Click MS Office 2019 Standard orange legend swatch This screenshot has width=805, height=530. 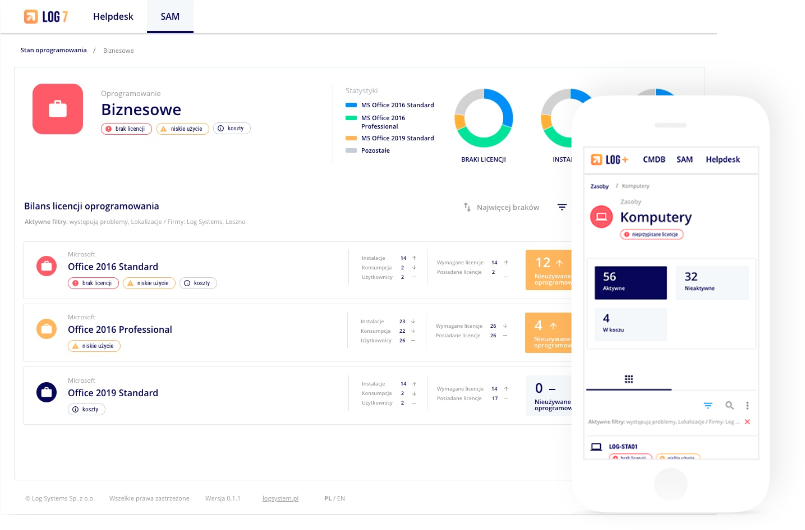point(351,138)
